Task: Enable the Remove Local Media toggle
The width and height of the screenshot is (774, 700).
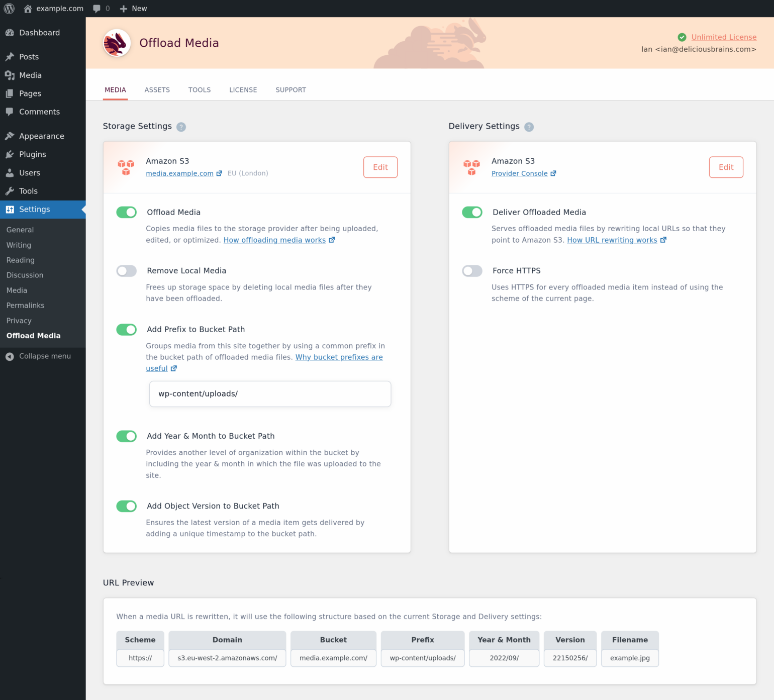Action: point(127,271)
